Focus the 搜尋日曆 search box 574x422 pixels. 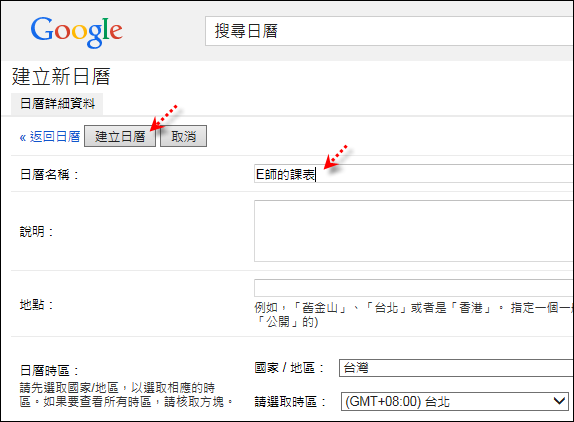point(389,31)
